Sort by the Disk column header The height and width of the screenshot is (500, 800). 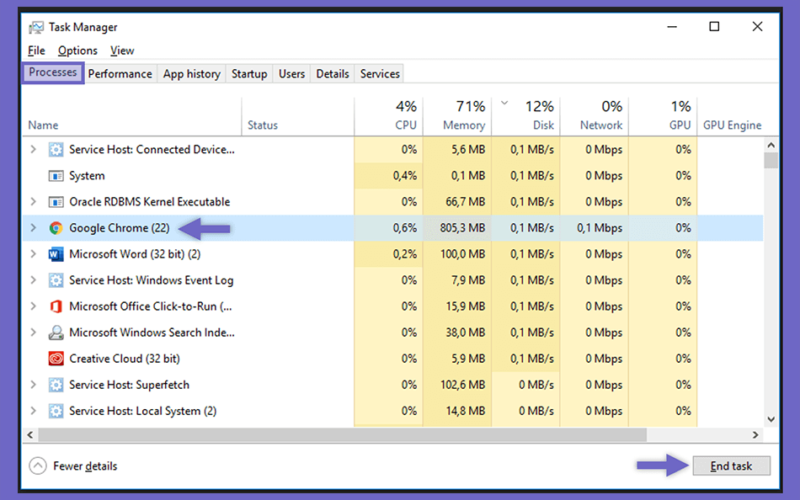point(526,116)
